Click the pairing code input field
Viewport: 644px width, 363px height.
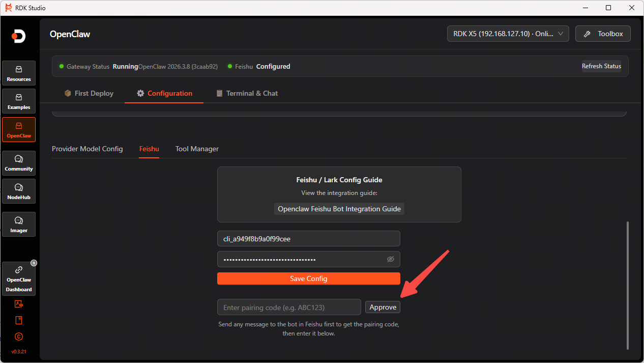(x=289, y=307)
